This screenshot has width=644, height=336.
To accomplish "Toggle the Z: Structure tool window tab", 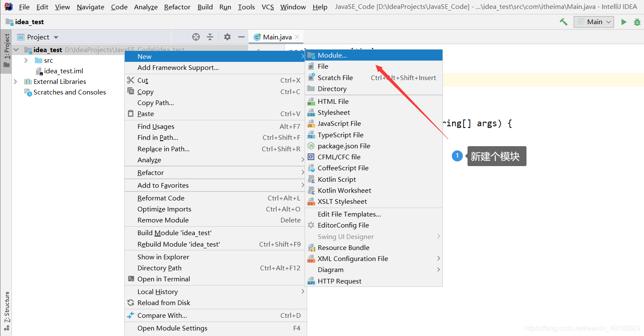I will tap(6, 311).
